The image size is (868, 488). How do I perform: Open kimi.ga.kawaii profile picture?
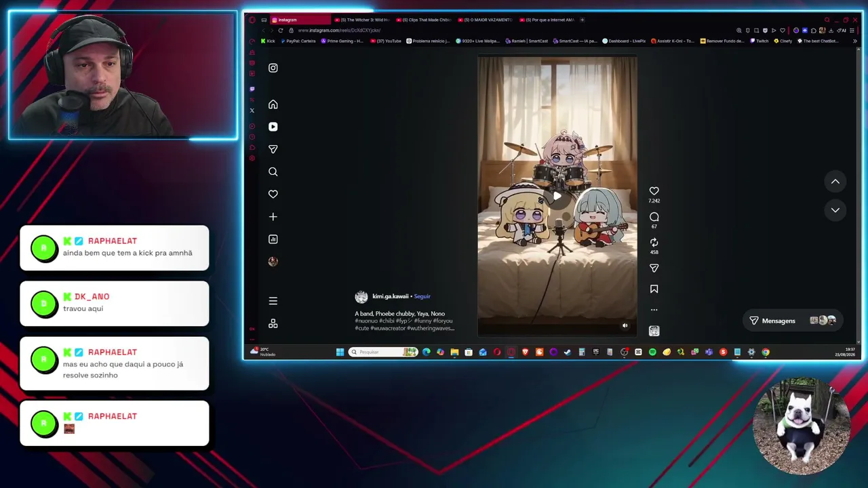click(361, 297)
